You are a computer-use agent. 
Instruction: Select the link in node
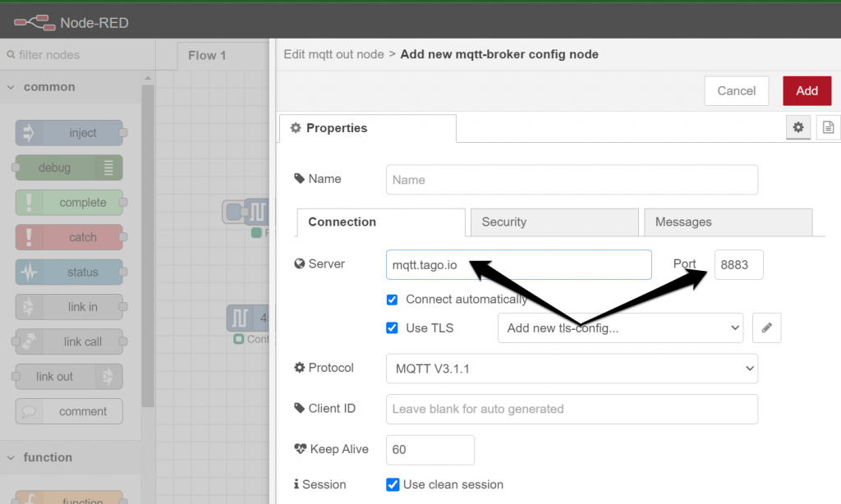[x=69, y=307]
